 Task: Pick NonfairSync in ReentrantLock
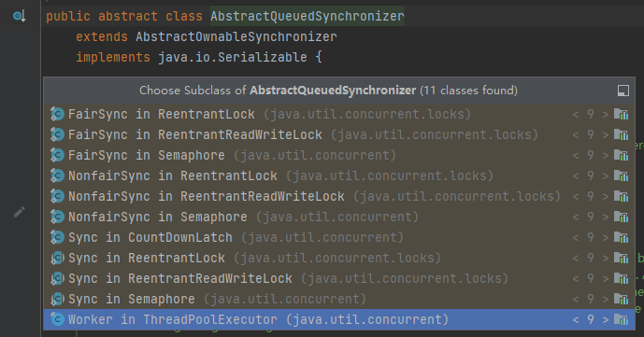coord(339,176)
